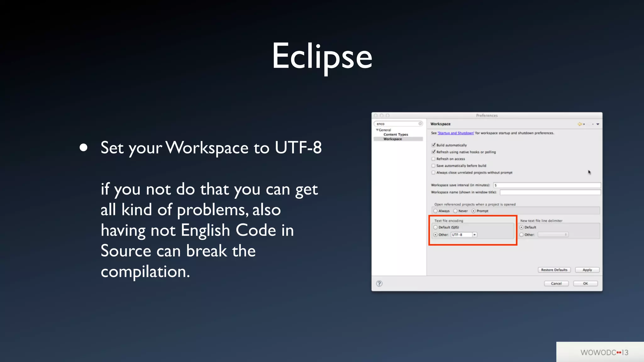This screenshot has width=644, height=362.
Task: Uncheck Build automatically
Action: [433, 145]
